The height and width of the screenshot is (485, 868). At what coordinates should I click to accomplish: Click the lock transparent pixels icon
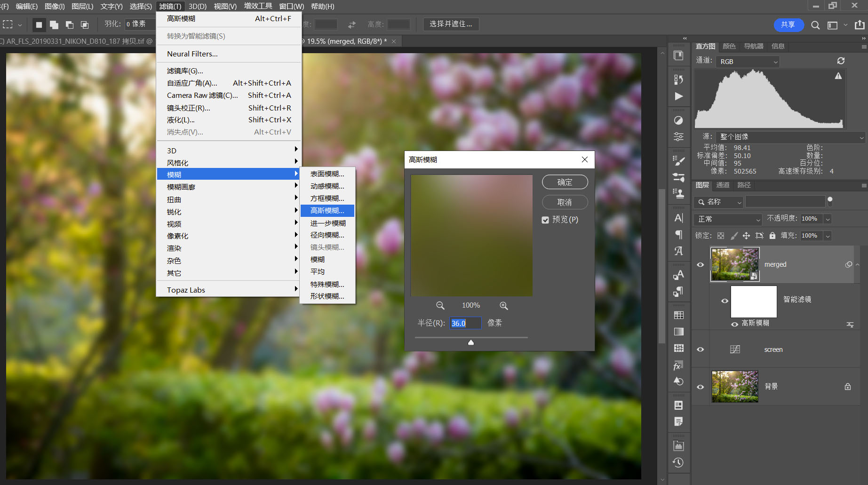(721, 236)
